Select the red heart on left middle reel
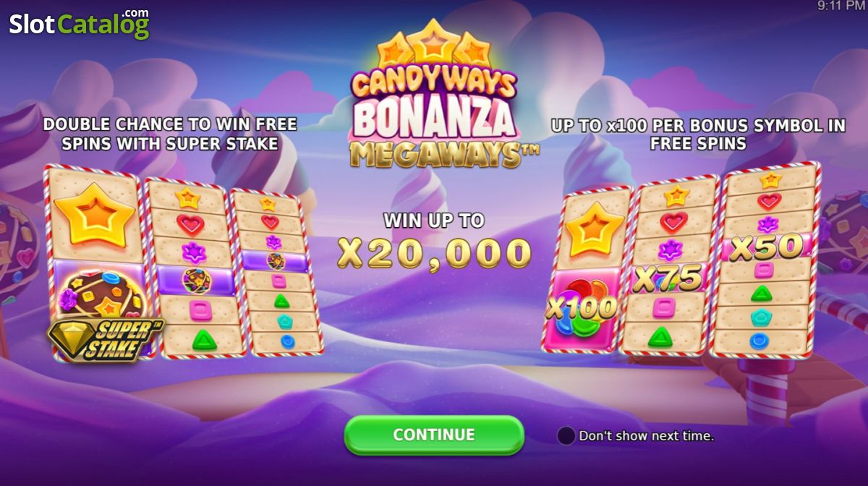The image size is (868, 486). tap(191, 223)
